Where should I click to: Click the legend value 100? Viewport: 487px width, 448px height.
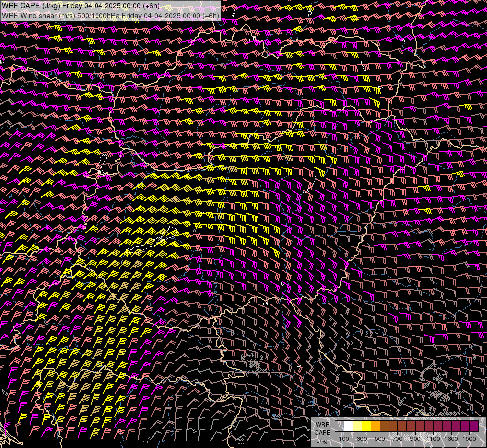pos(344,439)
